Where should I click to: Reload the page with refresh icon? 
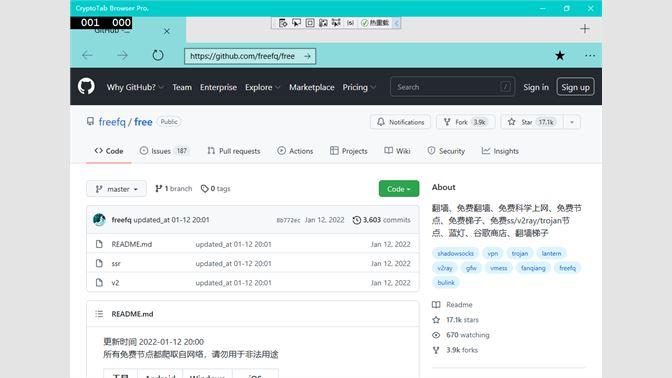click(x=158, y=55)
